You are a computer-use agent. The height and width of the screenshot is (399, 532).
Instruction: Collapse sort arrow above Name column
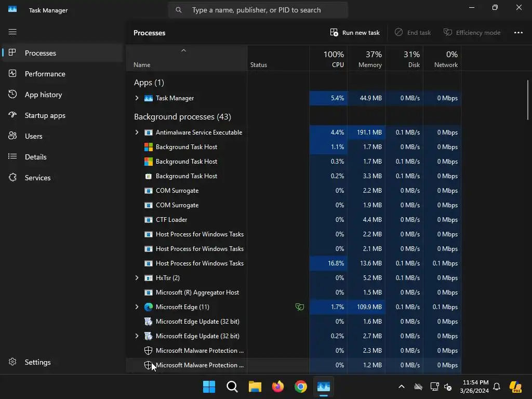coord(183,50)
